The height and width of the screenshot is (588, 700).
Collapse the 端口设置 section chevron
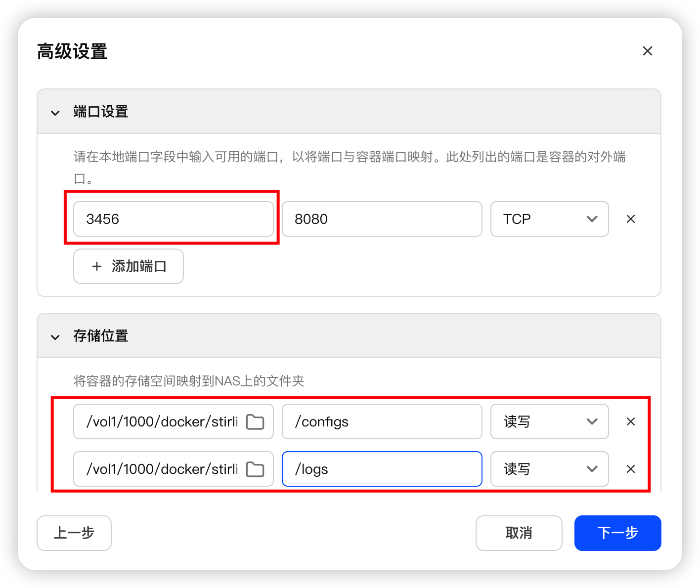(55, 113)
